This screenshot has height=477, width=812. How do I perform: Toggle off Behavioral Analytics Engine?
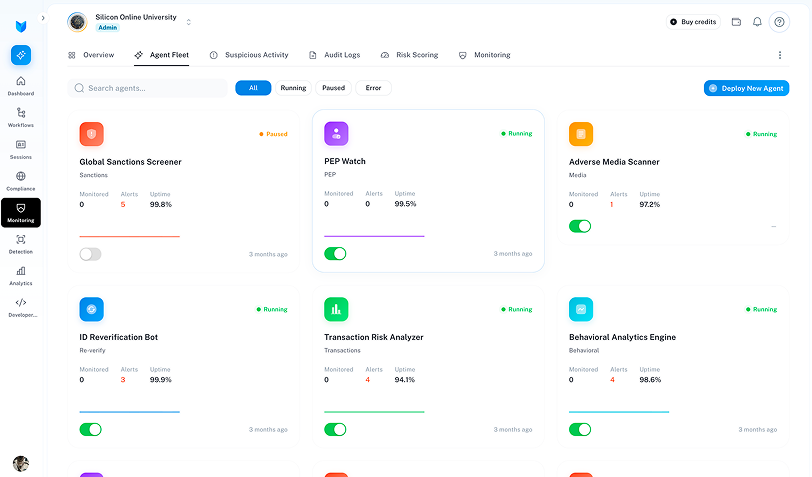tap(580, 429)
